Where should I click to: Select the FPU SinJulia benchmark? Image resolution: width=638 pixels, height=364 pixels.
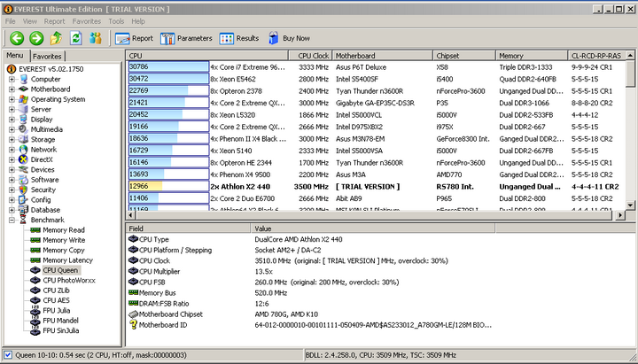click(x=60, y=330)
